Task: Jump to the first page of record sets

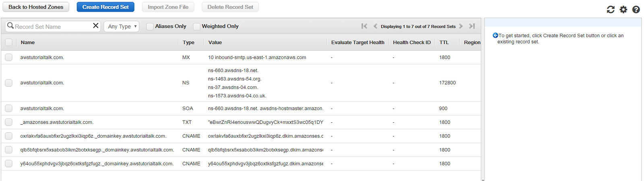Action: point(364,26)
